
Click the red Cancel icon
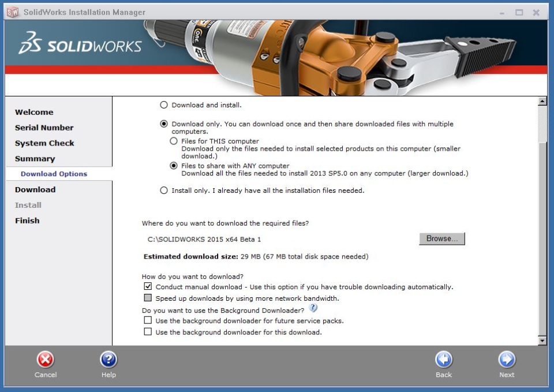[45, 360]
